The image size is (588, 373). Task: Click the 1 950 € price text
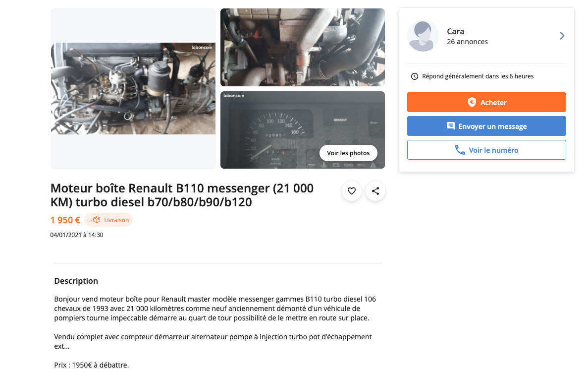tap(65, 220)
